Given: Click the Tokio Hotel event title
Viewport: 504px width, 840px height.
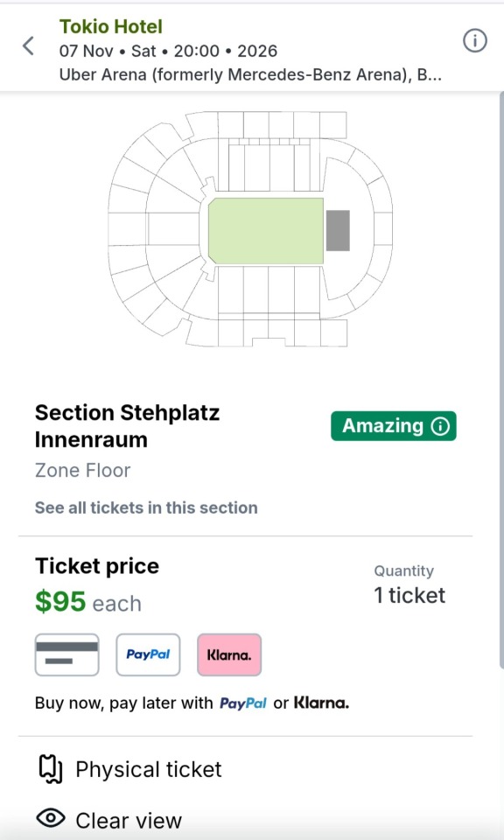Looking at the screenshot, I should tap(111, 26).
